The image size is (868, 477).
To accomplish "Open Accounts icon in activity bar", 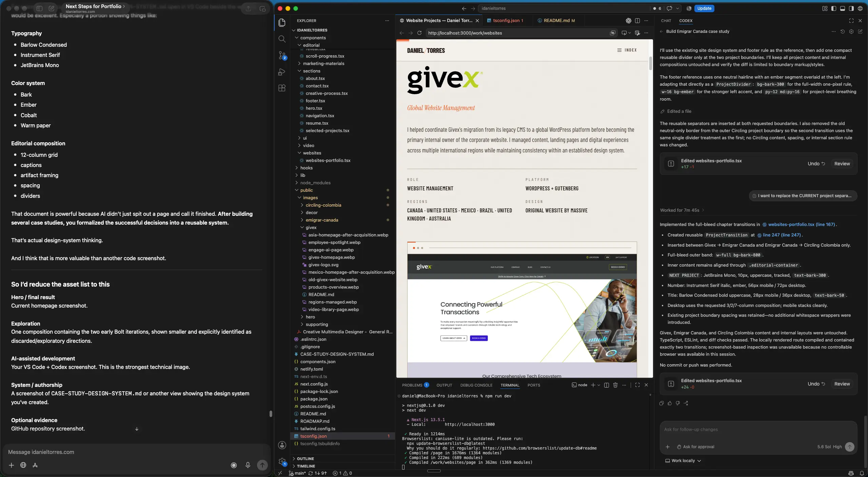I will point(282,445).
